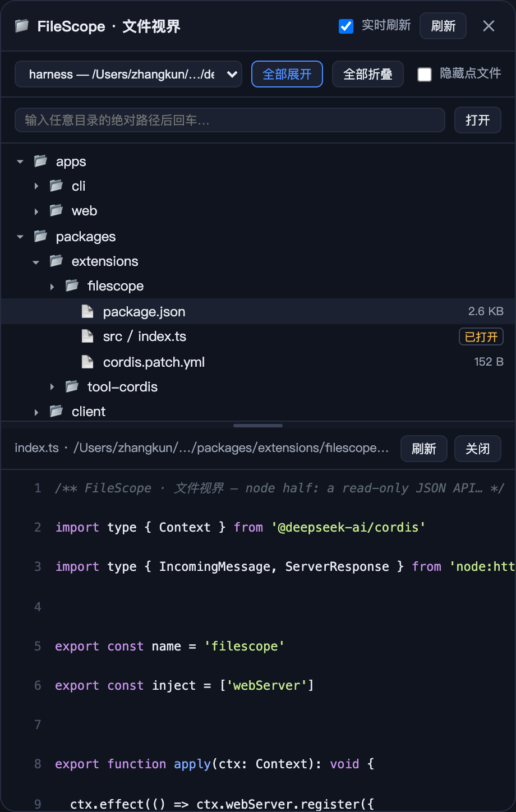This screenshot has height=812, width=516.
Task: Click the client folder icon
Action: coord(56,411)
